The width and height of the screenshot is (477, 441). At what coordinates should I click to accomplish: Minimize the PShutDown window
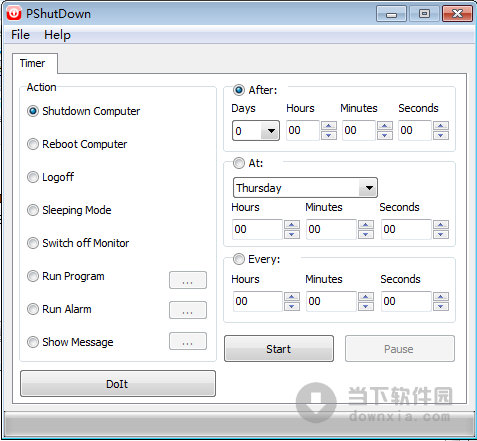(x=391, y=14)
